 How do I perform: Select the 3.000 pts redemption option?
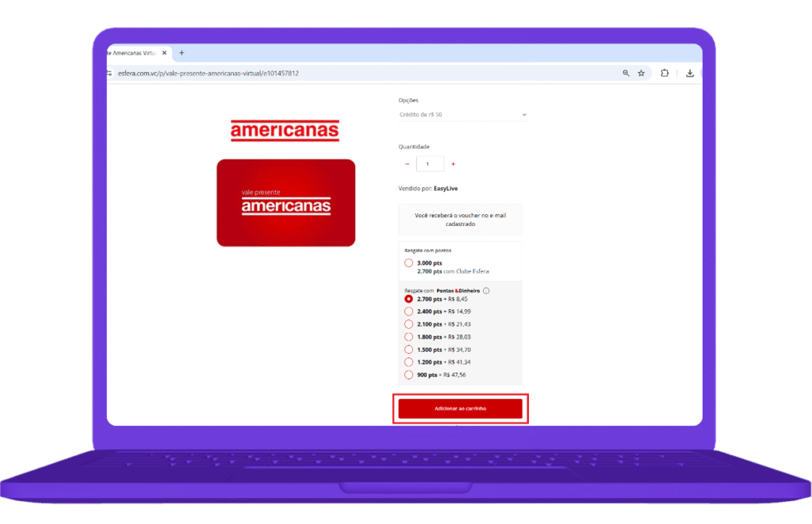[x=408, y=263]
